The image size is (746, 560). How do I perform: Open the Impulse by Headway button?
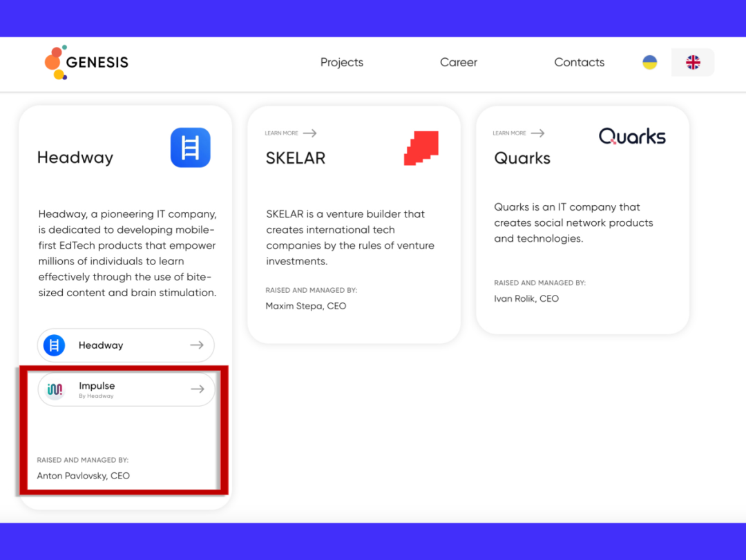point(126,389)
